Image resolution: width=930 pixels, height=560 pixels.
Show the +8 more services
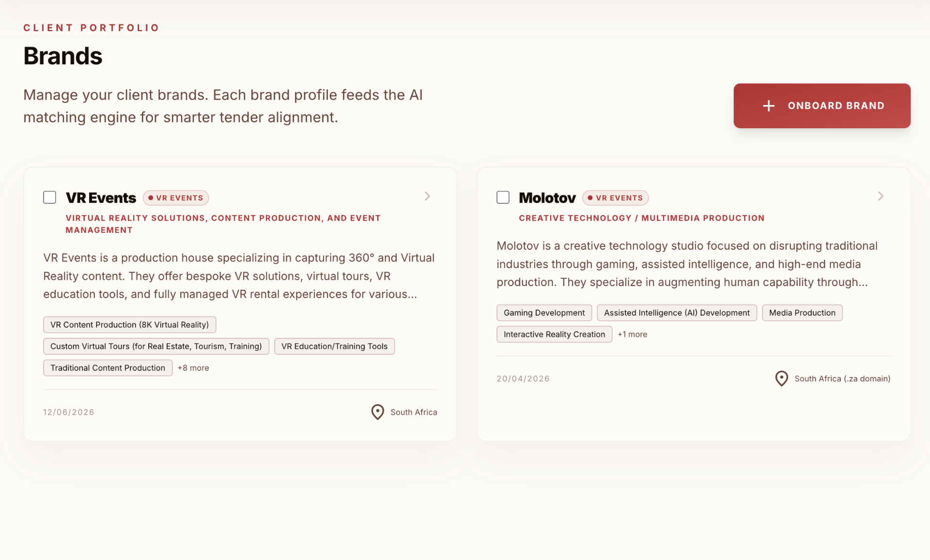click(x=193, y=368)
